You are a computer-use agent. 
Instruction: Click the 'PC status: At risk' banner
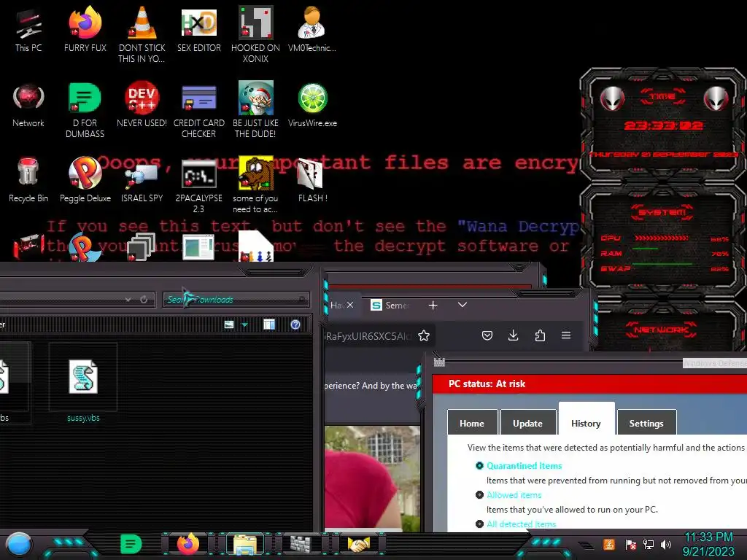589,384
